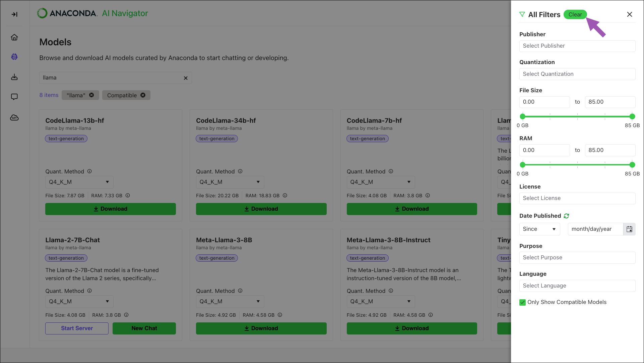Viewport: 644px width, 363px height.
Task: Open the Select Publisher dropdown
Action: (577, 46)
